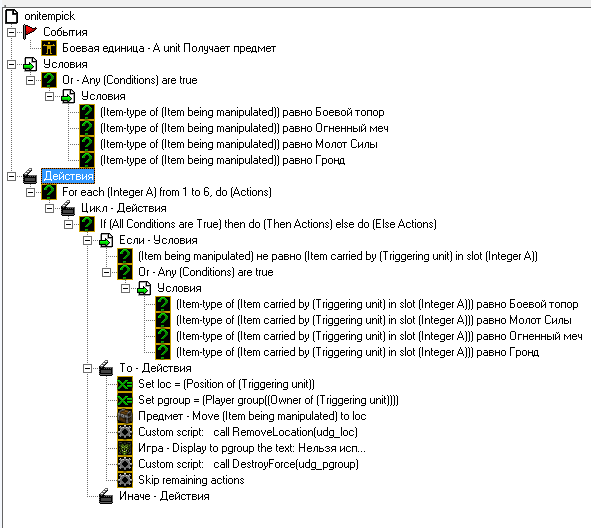
Task: Click the Если - Условия conditions icon
Action: [106, 240]
